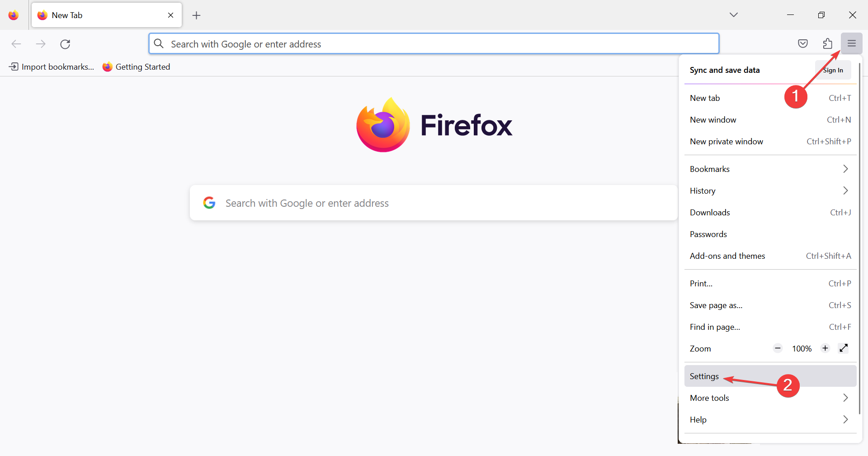The width and height of the screenshot is (868, 456).
Task: Close the New Tab tab
Action: pos(171,15)
